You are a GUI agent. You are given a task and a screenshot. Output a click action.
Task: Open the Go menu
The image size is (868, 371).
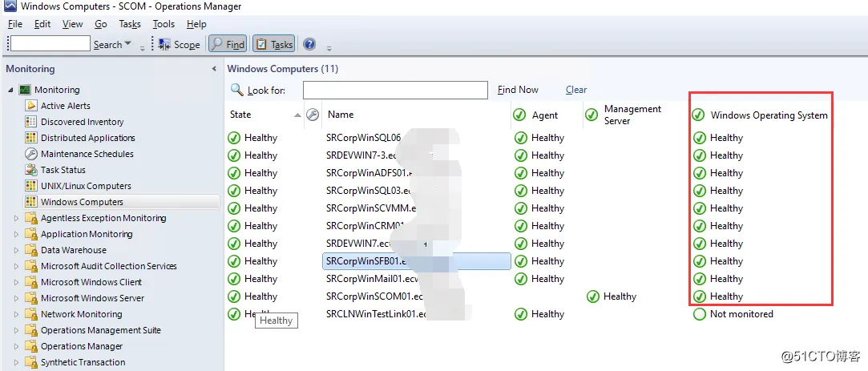click(101, 24)
